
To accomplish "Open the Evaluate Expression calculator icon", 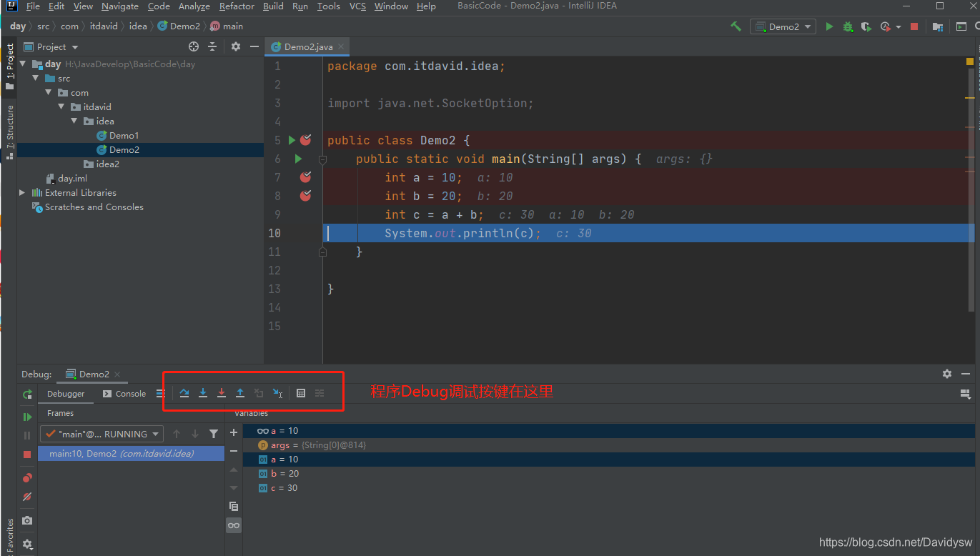I will 301,393.
